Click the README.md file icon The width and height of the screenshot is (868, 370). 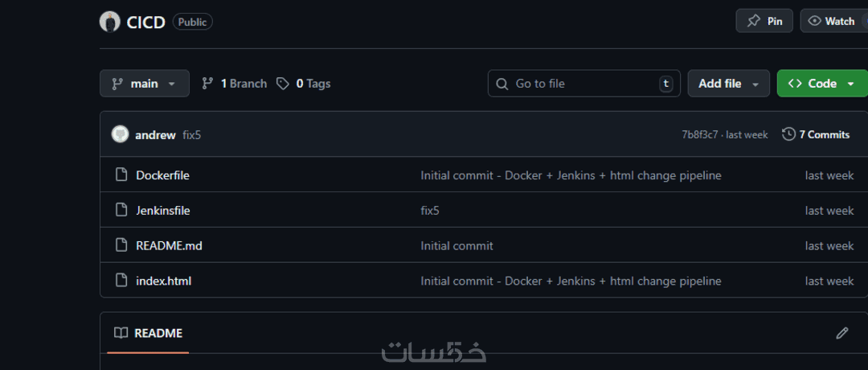[121, 245]
